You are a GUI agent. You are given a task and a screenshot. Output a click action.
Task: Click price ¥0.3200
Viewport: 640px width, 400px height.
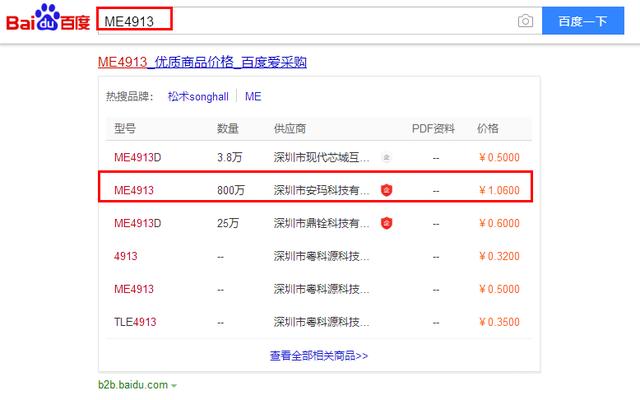499,256
